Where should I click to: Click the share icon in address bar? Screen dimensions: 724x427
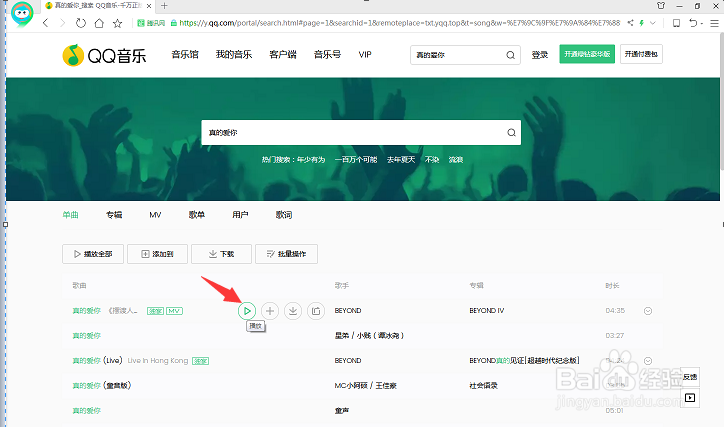631,23
